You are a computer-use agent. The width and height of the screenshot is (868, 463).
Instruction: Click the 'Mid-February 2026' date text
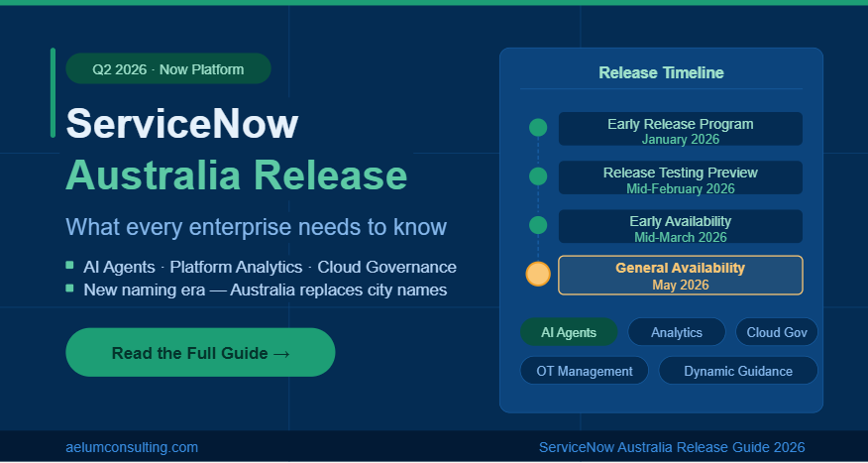pos(681,188)
